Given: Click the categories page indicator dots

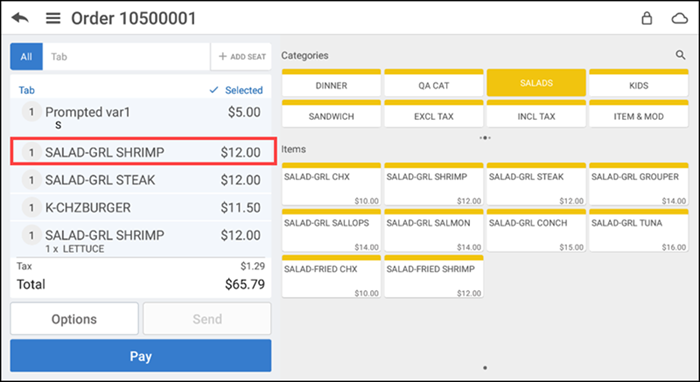Looking at the screenshot, I should point(485,138).
